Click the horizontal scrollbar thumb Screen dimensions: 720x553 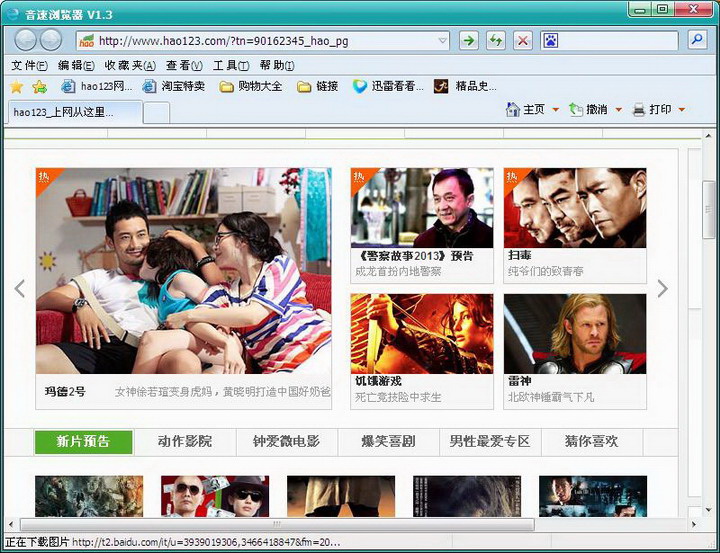277,524
